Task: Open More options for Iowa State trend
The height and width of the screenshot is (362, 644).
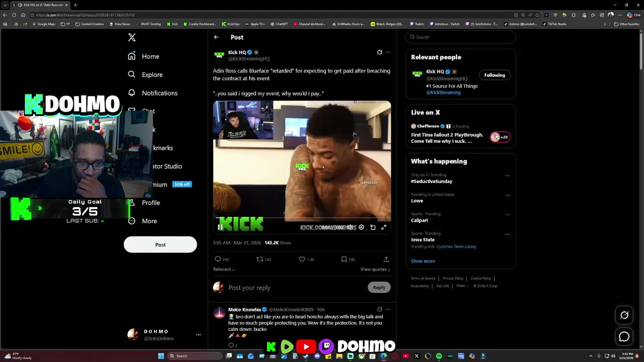Action: tap(507, 234)
